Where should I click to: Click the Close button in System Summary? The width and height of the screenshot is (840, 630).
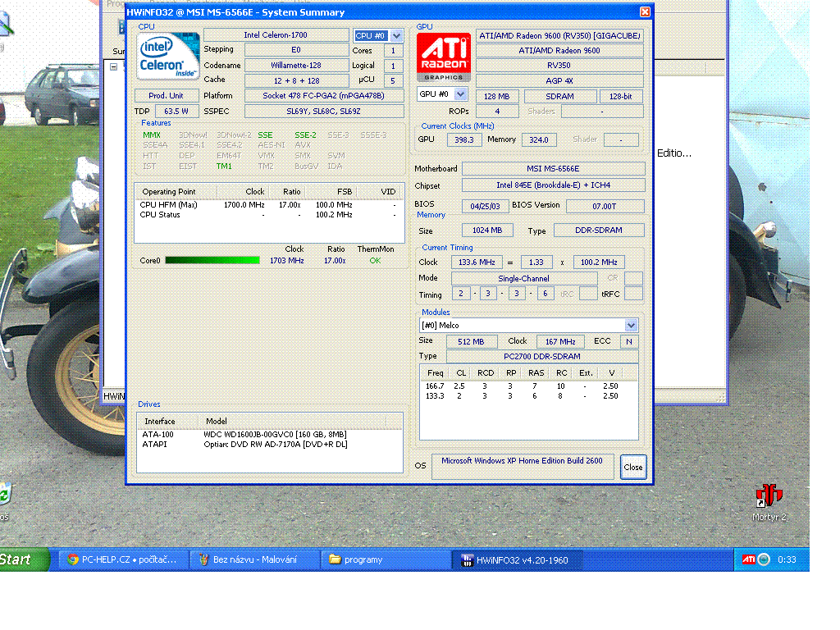click(x=632, y=467)
